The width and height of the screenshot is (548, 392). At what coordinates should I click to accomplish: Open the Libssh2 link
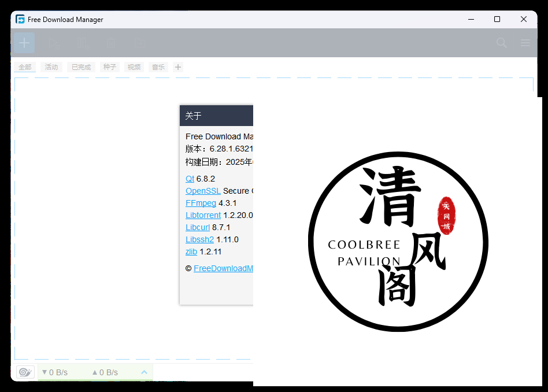tap(199, 239)
